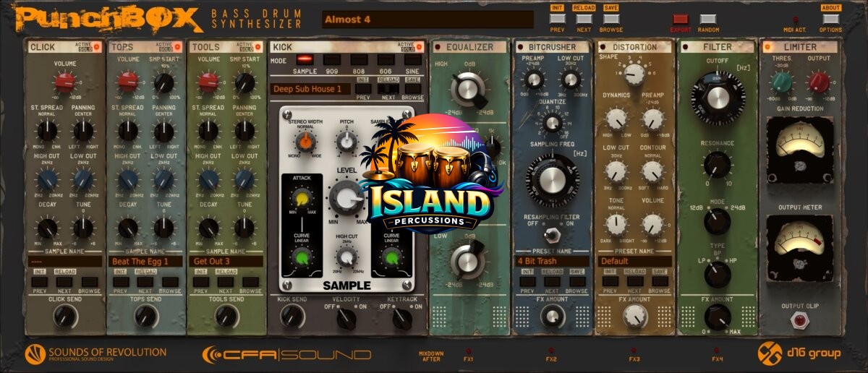Select the yellow Attack knob
This screenshot has width=868, height=373.
[x=302, y=200]
